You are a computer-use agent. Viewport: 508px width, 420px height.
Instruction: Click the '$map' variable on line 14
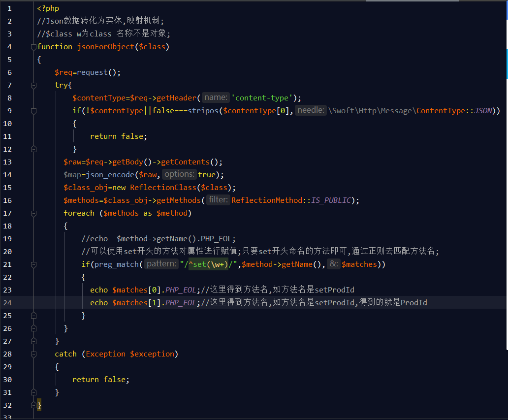72,175
